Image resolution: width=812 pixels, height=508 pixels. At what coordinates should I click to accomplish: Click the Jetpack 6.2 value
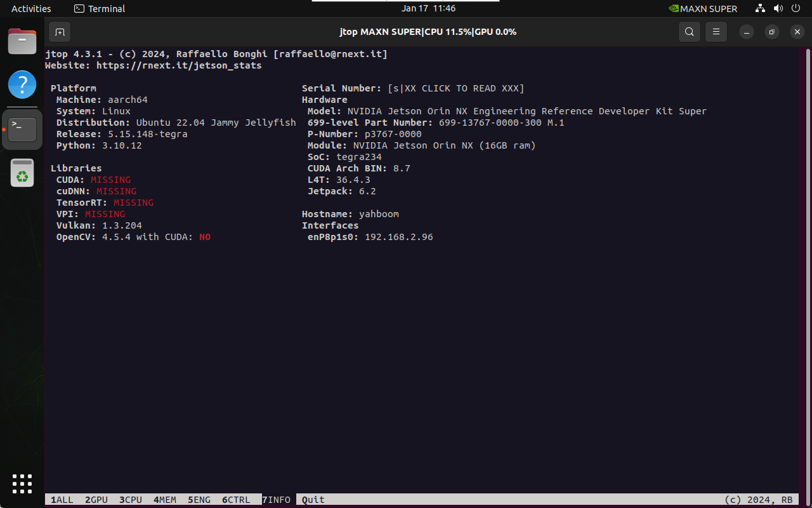point(367,191)
